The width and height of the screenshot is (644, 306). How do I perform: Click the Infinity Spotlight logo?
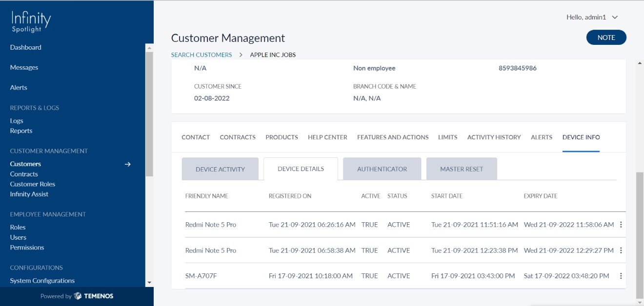tap(31, 22)
